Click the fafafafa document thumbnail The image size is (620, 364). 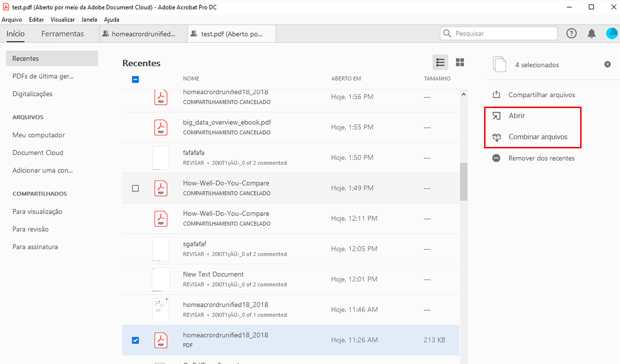pyautogui.click(x=161, y=158)
